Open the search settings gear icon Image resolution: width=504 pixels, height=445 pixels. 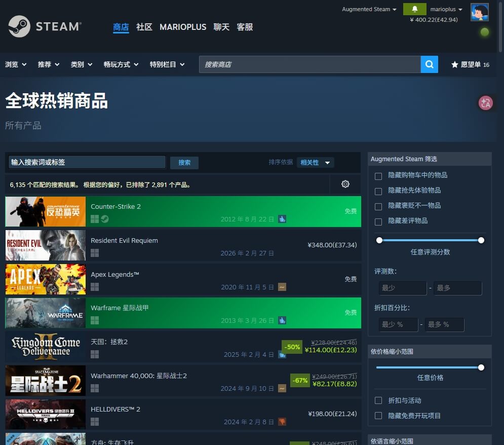click(x=345, y=184)
